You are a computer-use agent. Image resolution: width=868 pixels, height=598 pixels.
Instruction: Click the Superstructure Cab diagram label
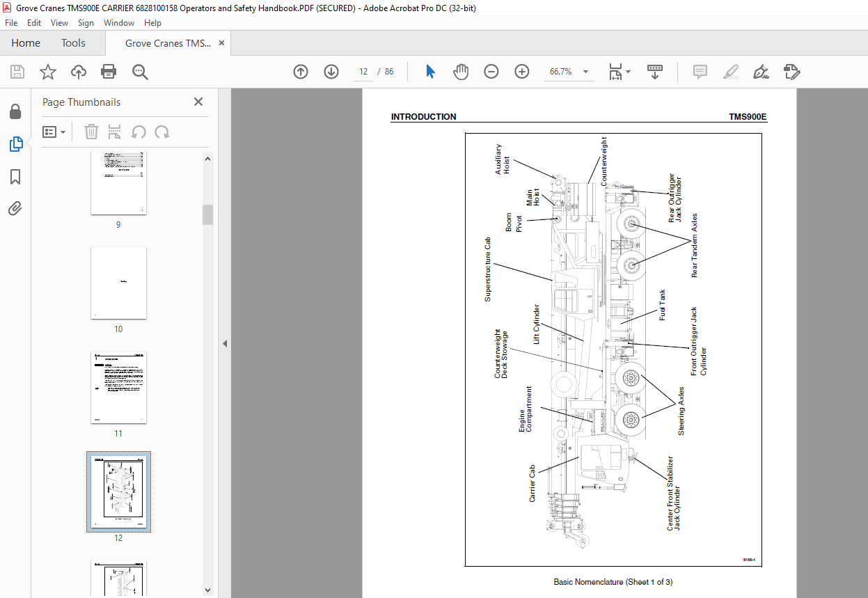(488, 269)
